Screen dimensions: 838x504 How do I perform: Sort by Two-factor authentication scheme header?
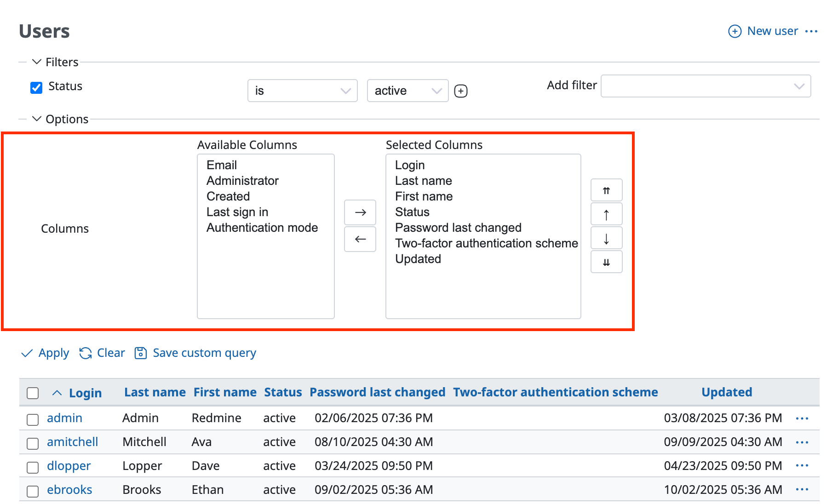point(555,392)
